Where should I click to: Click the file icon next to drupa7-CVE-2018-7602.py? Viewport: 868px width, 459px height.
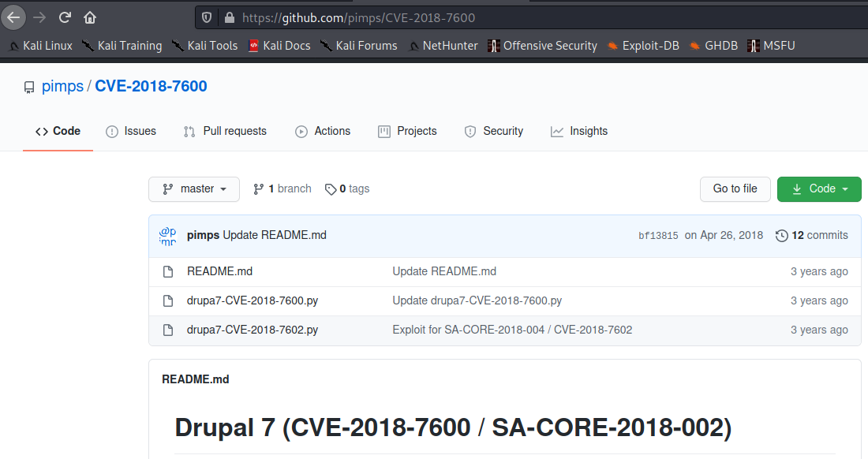point(168,330)
